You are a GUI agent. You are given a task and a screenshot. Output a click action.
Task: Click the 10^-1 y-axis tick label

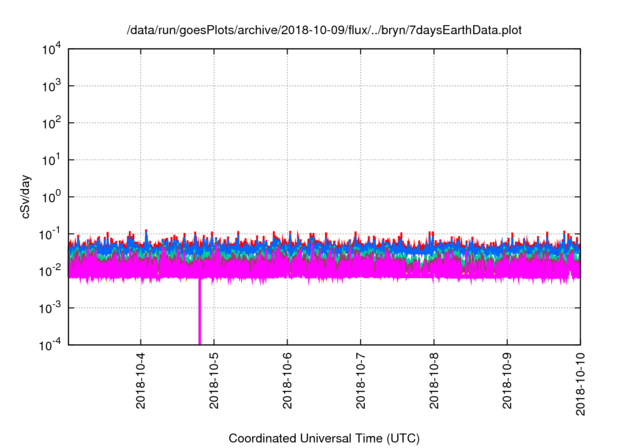(50, 234)
